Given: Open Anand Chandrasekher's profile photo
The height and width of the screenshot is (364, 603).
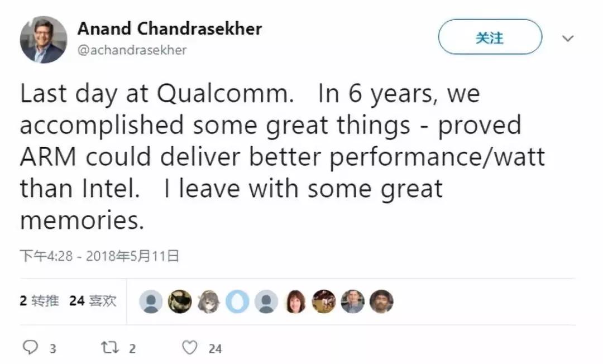Looking at the screenshot, I should [x=44, y=39].
